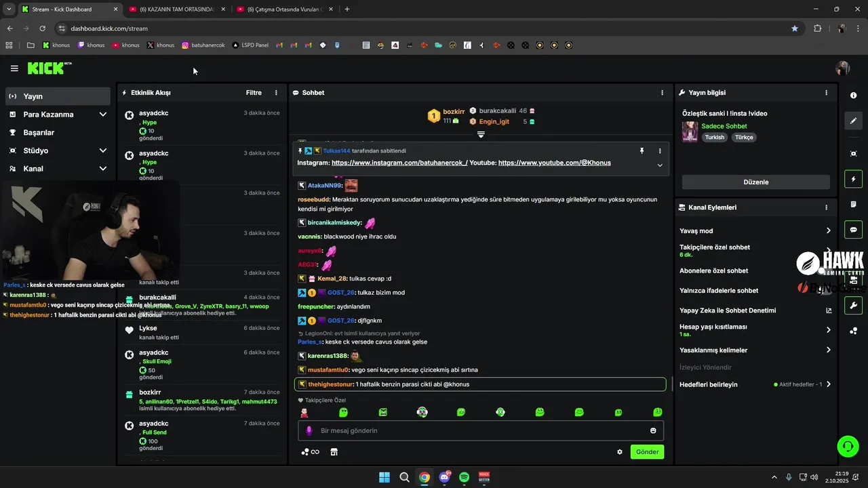Screen dimensions: 868x488
Task: Open the emoji picker in message box
Action: click(653, 430)
